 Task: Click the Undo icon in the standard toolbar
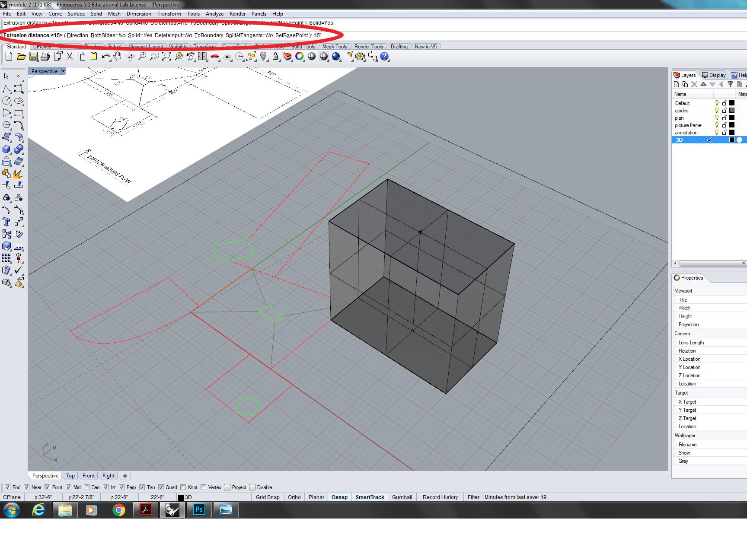point(106,56)
